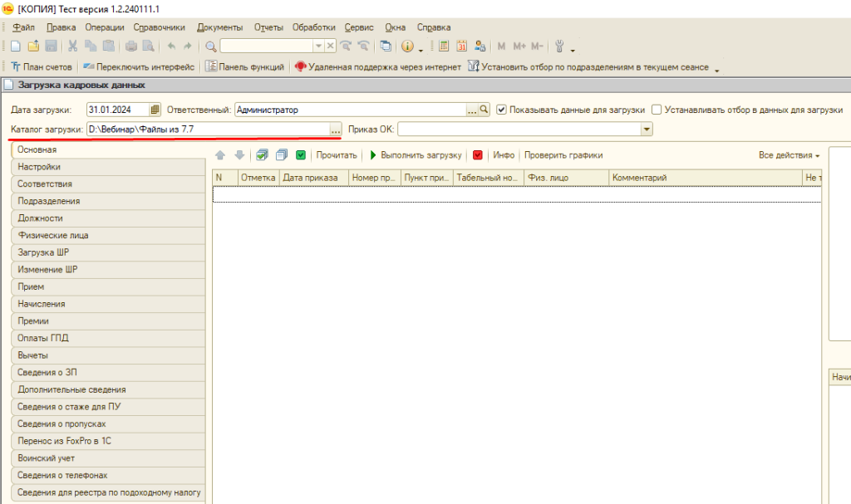
Task: Run 'Выполнить загрузку' button
Action: click(x=416, y=155)
